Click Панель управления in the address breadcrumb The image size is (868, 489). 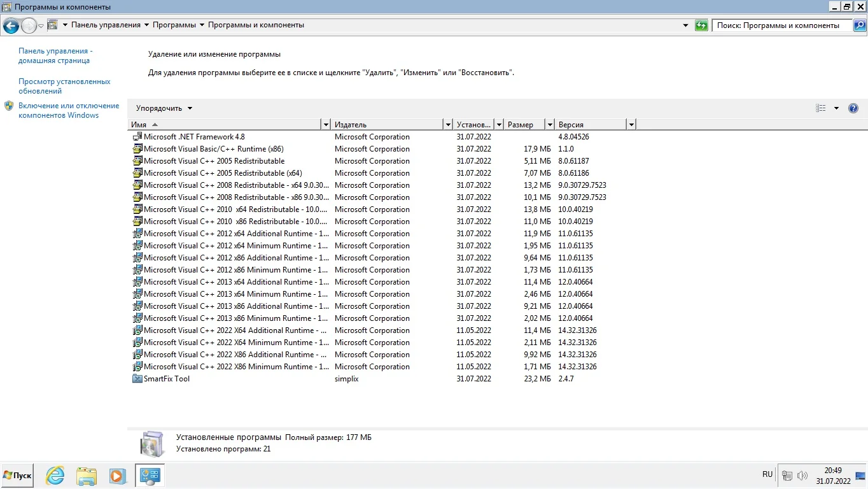[106, 25]
